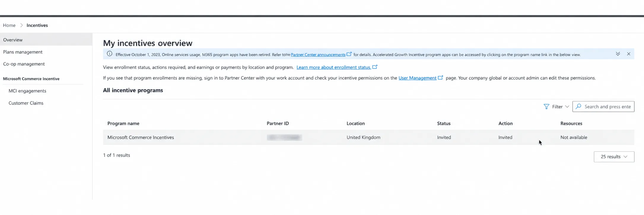Click the Action column header
This screenshot has height=215, width=644.
pyautogui.click(x=505, y=124)
